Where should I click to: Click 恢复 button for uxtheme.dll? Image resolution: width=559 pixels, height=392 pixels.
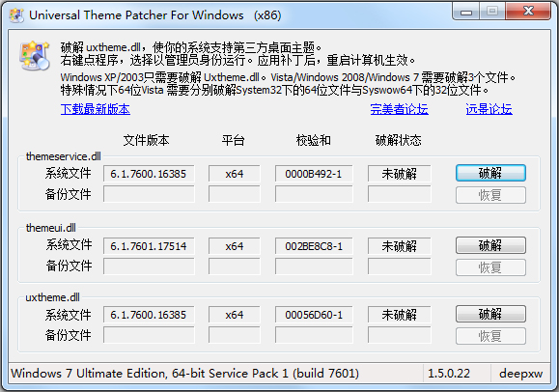point(490,336)
